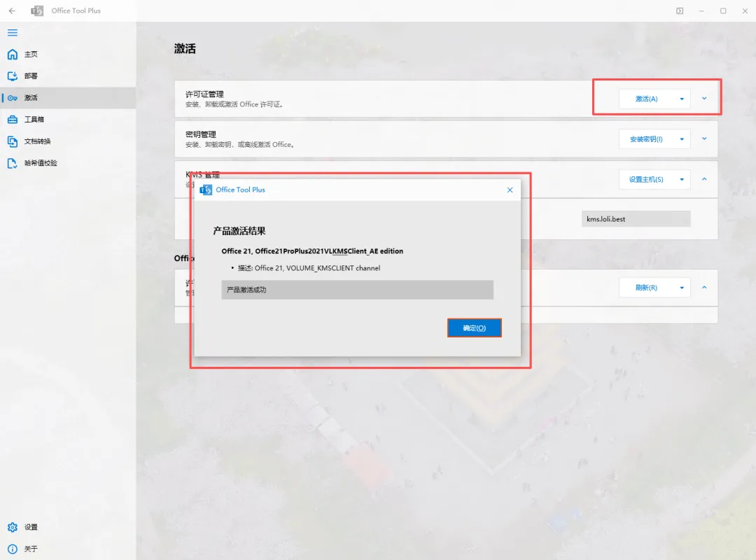Confirm dialog with 确定(O) button
756x560 pixels.
(x=475, y=328)
